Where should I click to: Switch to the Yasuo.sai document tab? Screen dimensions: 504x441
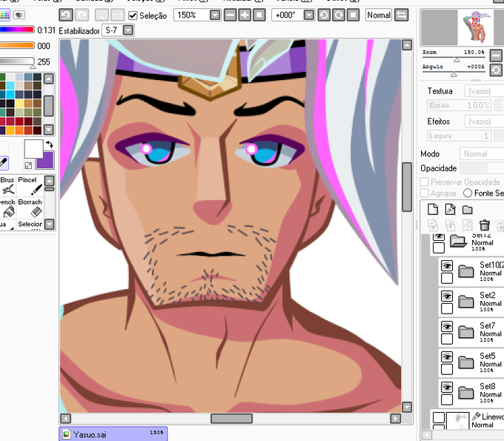[x=113, y=434]
